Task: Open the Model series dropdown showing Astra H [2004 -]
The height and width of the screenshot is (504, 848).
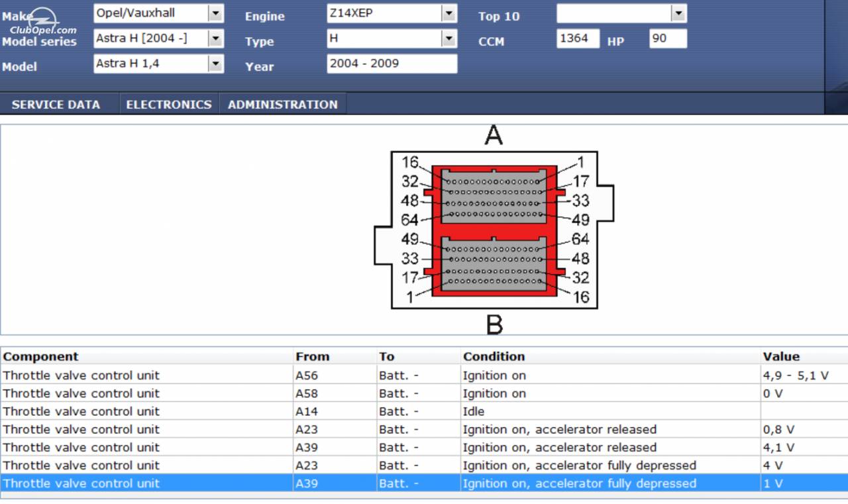Action: tap(159, 38)
